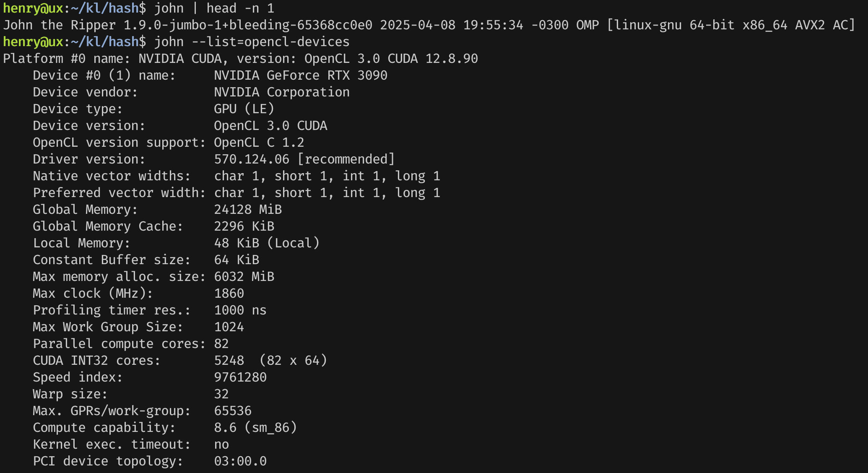Click the "NVIDIA GeForce RTX 3090" device name

(300, 75)
